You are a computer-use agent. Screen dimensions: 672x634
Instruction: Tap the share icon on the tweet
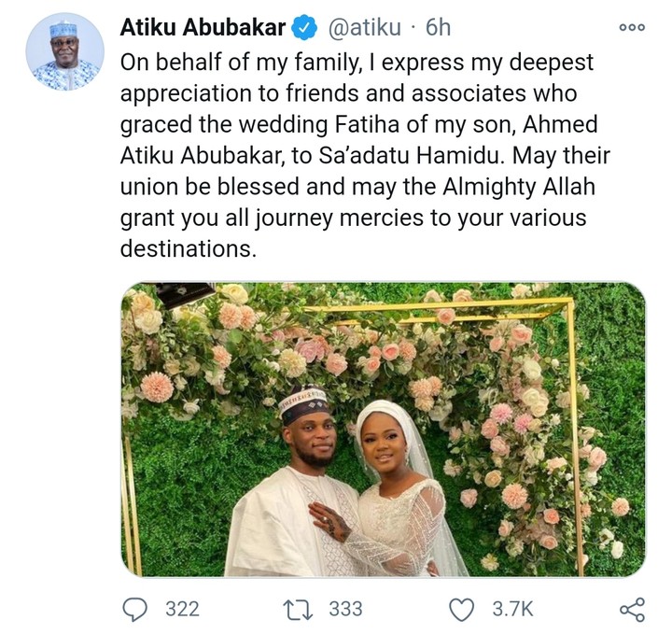632,609
